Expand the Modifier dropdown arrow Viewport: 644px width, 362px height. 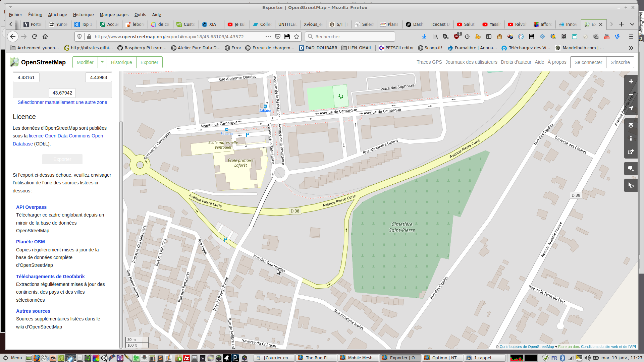pos(102,62)
